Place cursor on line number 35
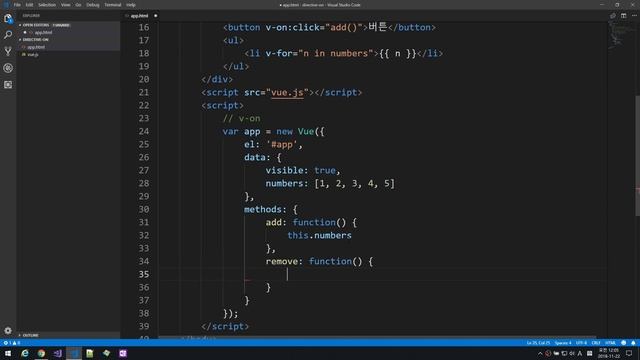 (144, 274)
